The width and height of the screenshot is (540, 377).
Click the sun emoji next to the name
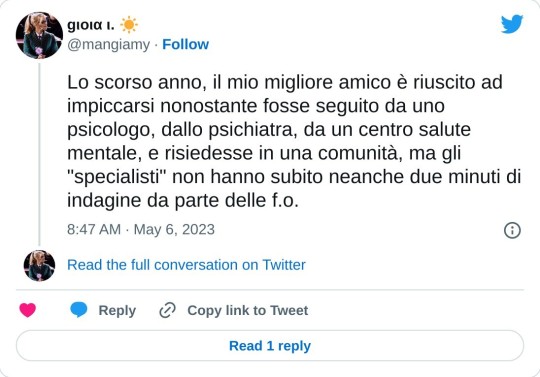(x=129, y=25)
